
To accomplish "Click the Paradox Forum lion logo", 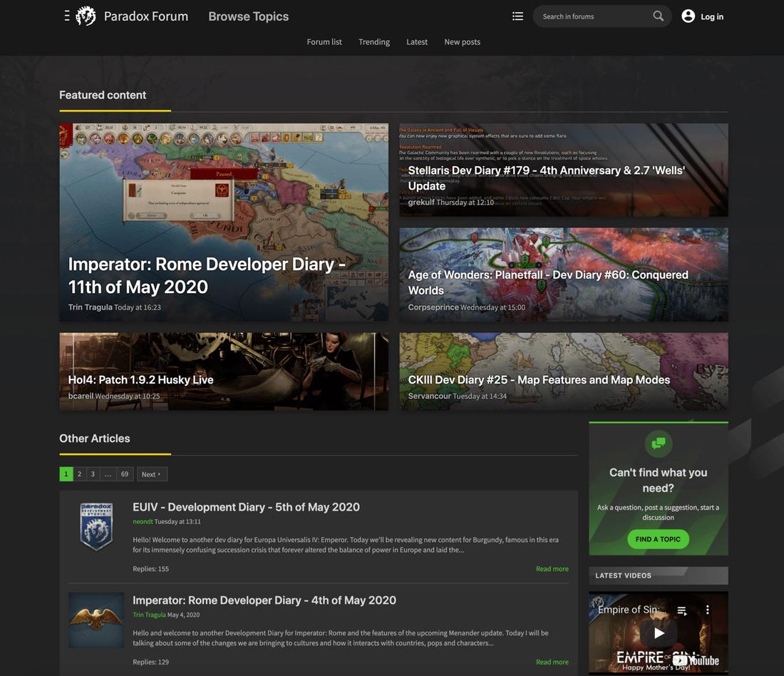I will click(86, 16).
